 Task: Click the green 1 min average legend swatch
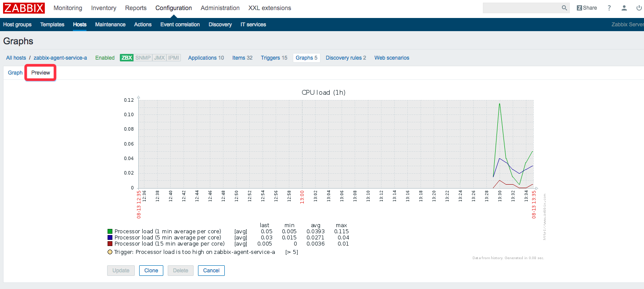pos(110,232)
